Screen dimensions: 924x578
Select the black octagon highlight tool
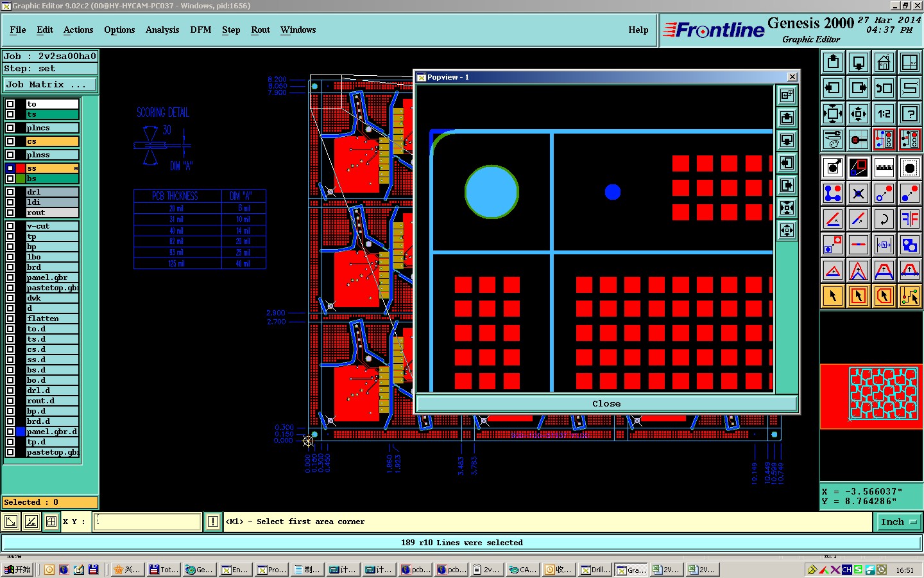(x=910, y=168)
